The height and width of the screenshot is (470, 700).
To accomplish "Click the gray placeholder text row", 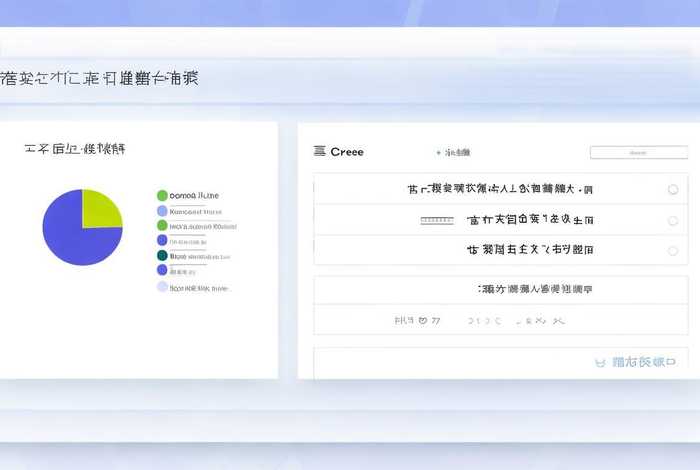I will point(480,321).
